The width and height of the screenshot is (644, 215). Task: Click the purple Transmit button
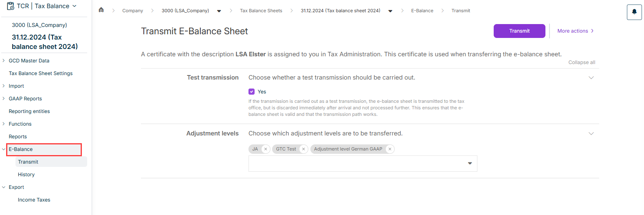coord(519,31)
